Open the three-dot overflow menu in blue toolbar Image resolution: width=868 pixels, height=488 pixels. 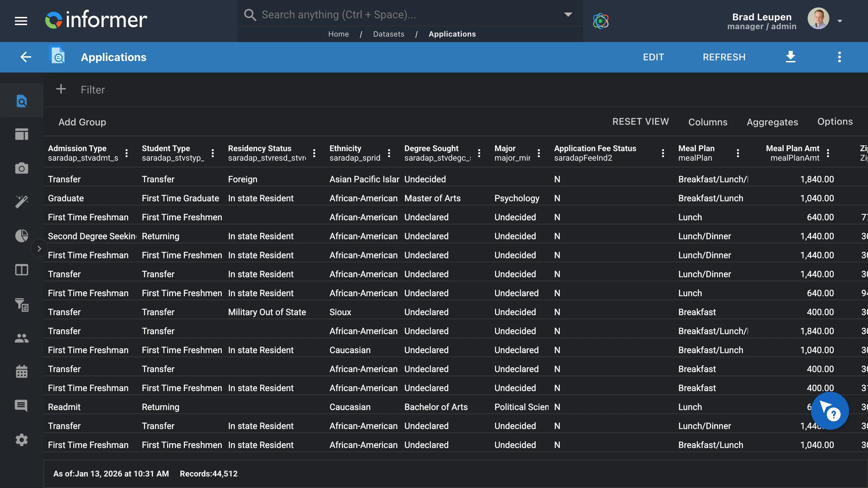[x=840, y=57]
